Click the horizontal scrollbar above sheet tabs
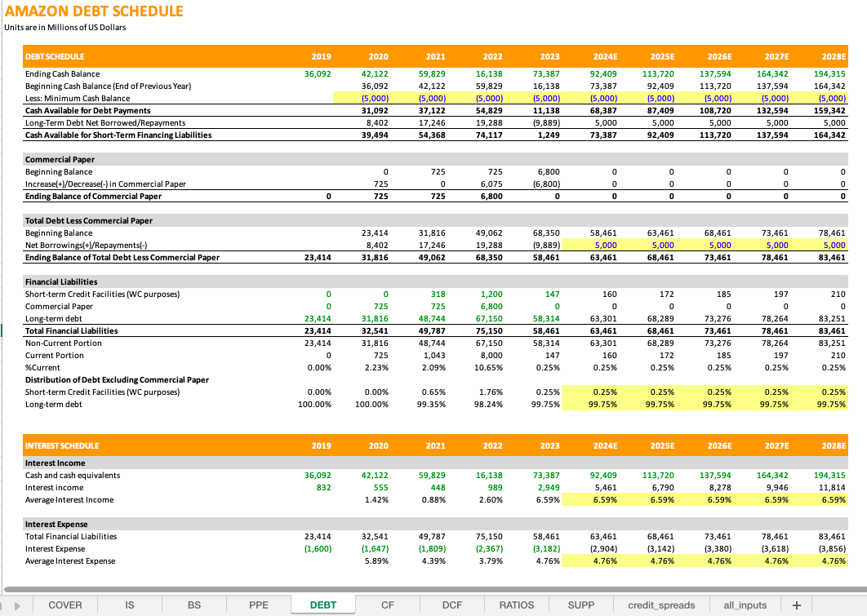This screenshot has width=867, height=616. click(x=434, y=589)
